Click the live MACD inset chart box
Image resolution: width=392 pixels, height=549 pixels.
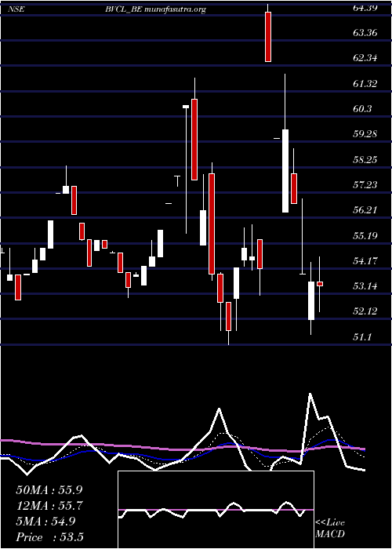point(216,510)
